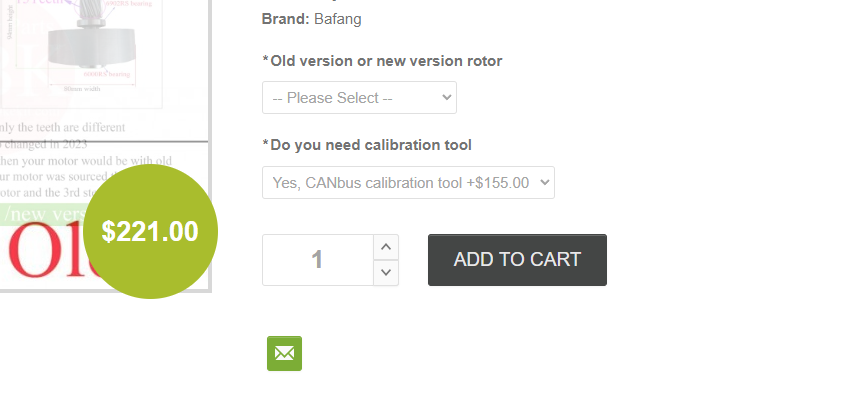851x400 pixels.
Task: Click the green "new version" banner in image
Action: 40,213
